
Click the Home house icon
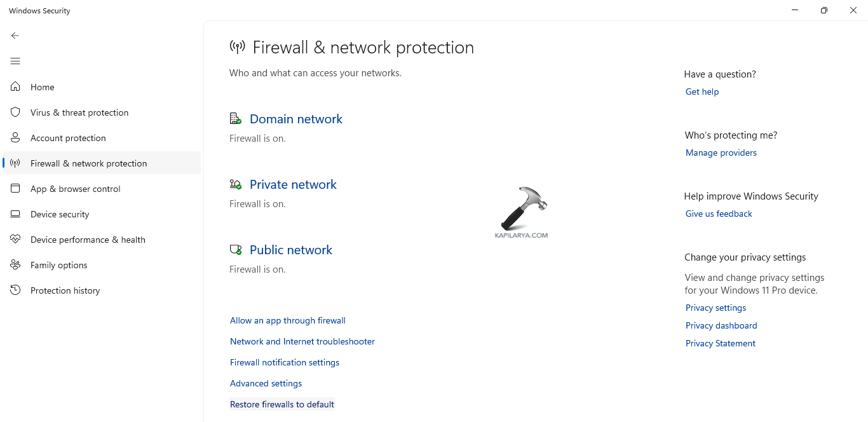pos(16,87)
